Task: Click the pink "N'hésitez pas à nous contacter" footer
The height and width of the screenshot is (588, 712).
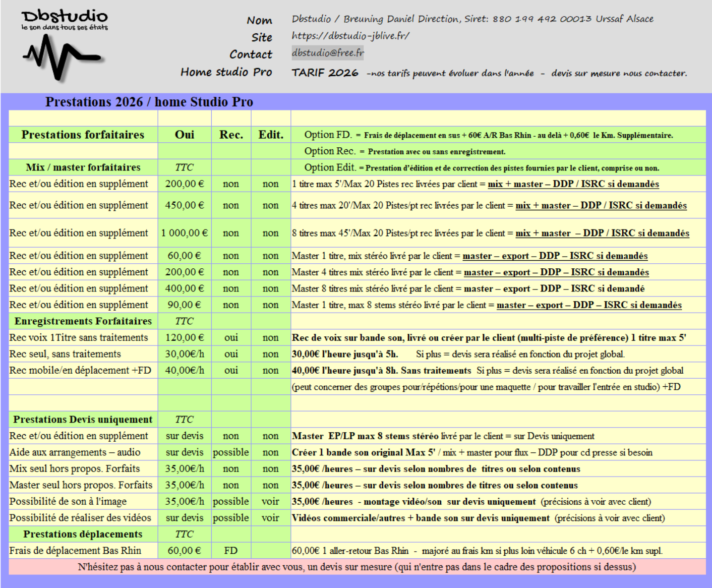Action: pos(357,567)
